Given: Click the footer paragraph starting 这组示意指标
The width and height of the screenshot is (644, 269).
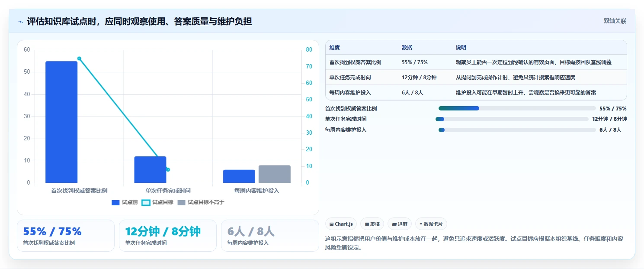Looking at the screenshot, I should [474, 243].
